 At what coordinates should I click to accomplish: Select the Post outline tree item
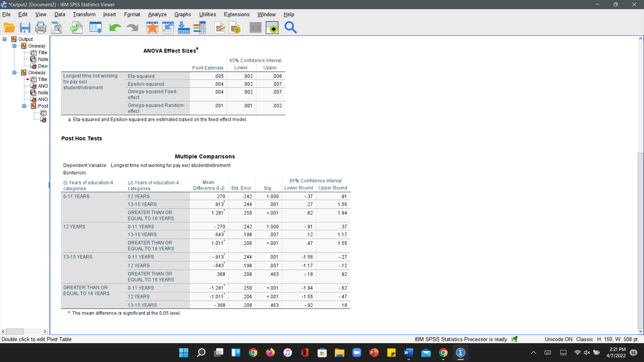pos(43,106)
